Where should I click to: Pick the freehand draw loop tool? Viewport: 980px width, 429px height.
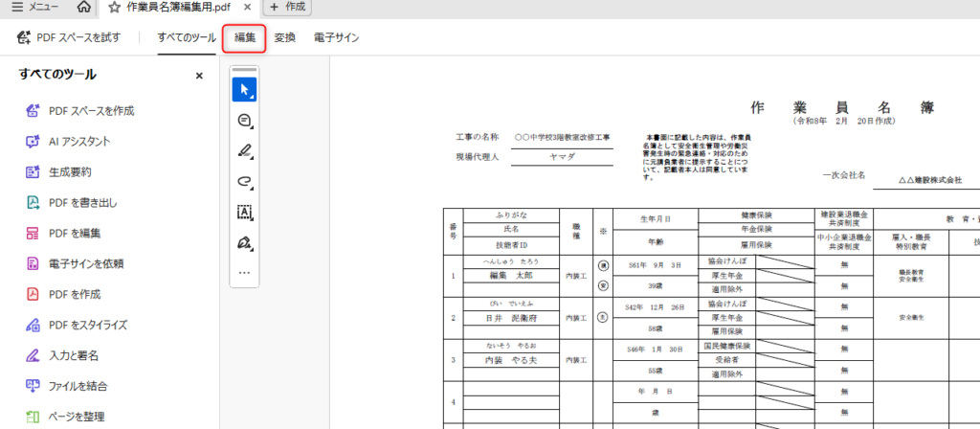(x=244, y=182)
